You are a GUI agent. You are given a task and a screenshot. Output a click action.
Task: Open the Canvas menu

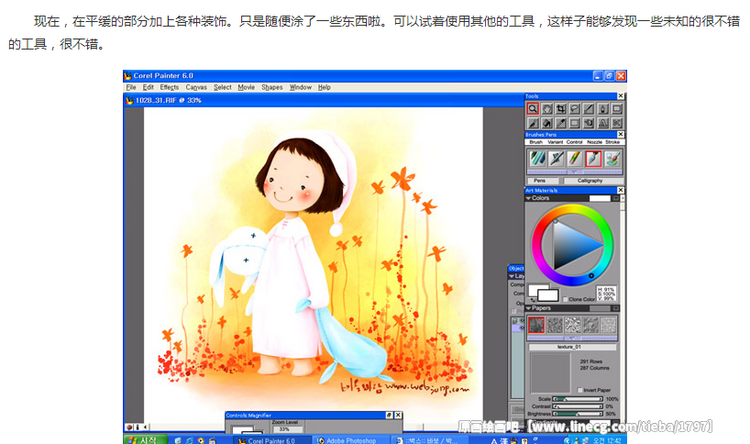196,87
